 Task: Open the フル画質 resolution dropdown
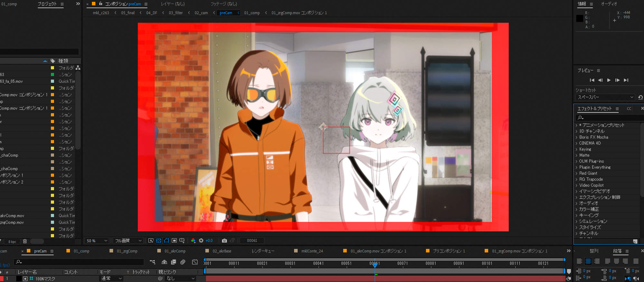point(128,241)
